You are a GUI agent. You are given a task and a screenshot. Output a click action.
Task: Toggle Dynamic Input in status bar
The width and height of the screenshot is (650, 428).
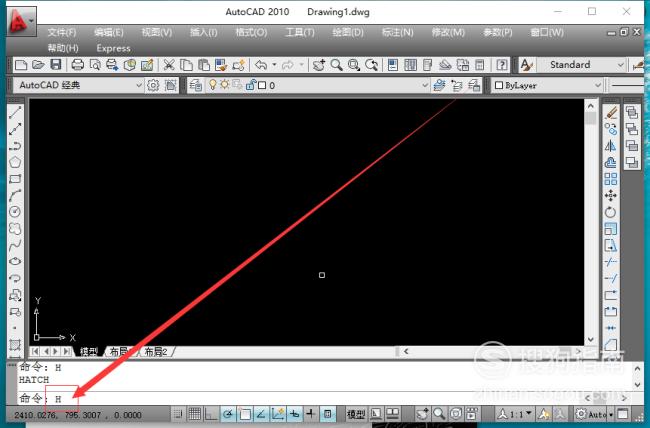[294, 414]
